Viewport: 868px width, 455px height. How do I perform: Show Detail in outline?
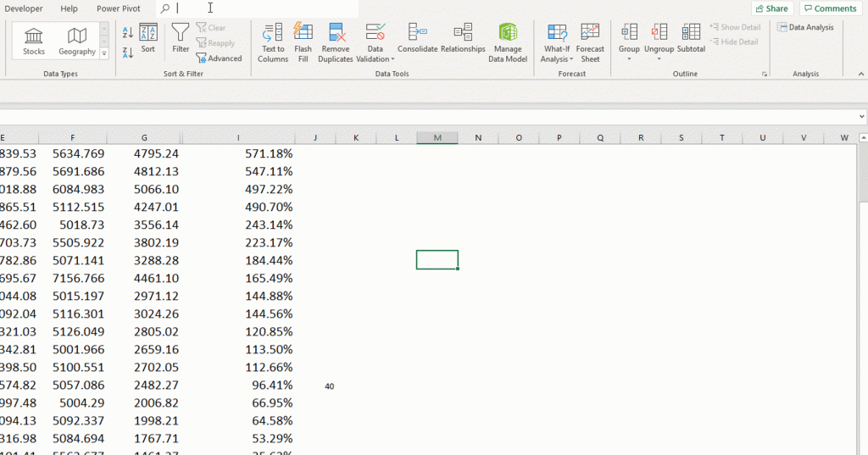click(x=735, y=27)
